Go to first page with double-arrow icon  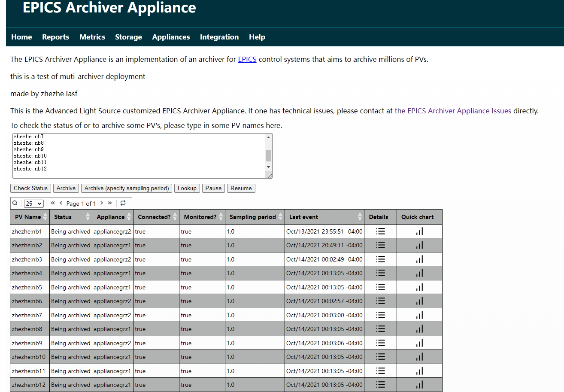point(52,203)
